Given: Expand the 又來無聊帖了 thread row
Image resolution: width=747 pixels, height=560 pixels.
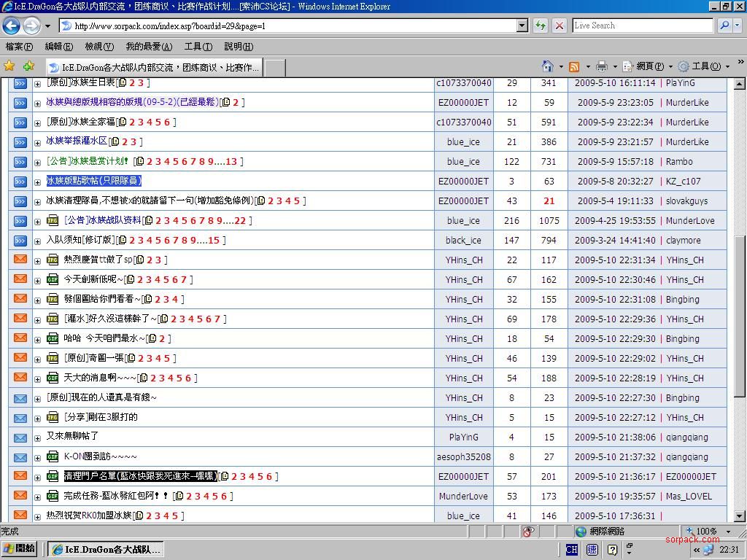Looking at the screenshot, I should point(38,437).
